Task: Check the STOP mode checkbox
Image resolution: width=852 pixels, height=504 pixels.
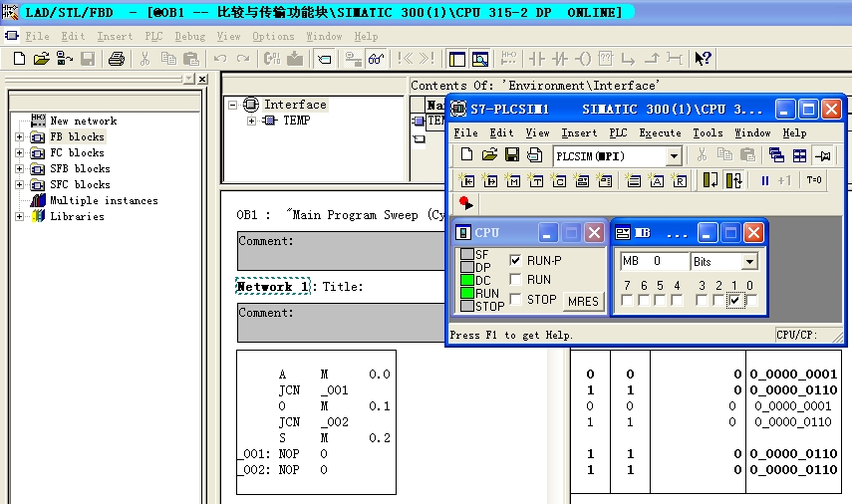Action: (515, 299)
